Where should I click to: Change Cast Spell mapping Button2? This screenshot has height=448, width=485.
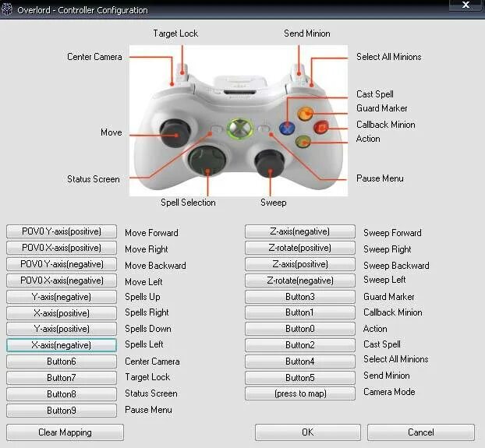[300, 345]
